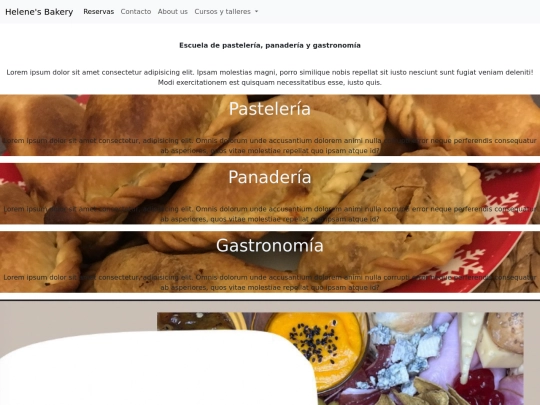This screenshot has width=540, height=405.
Task: Click the Panadería description paragraph
Action: click(270, 214)
